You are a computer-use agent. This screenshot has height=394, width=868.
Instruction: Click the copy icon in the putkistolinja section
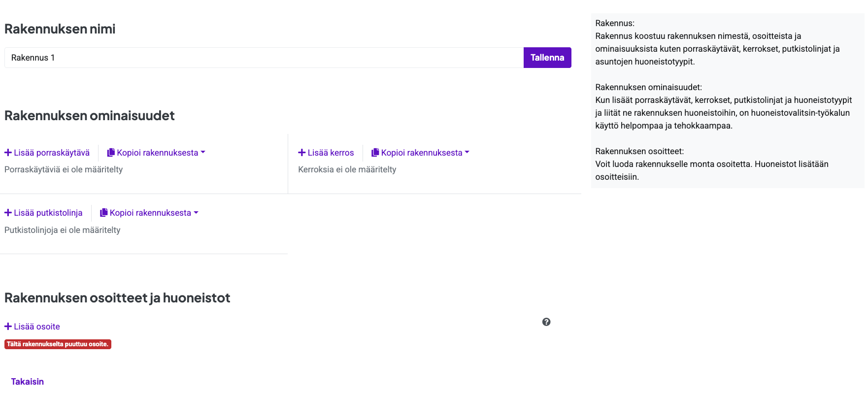pyautogui.click(x=104, y=213)
